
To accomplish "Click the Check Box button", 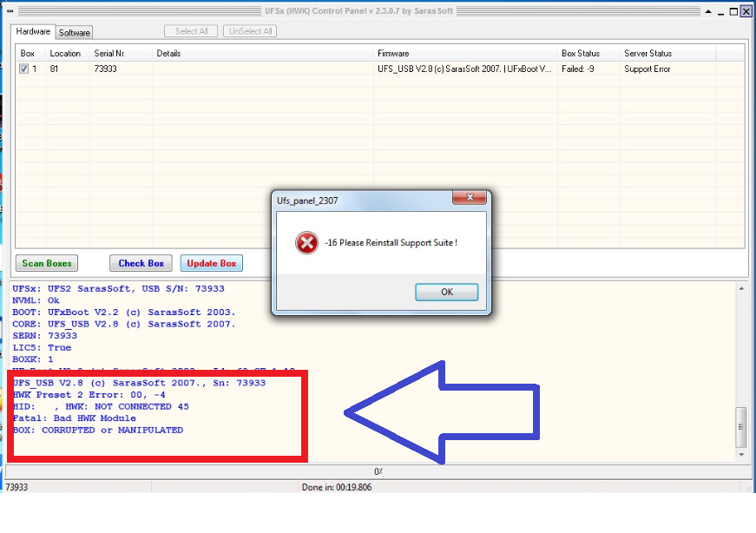I will click(141, 263).
